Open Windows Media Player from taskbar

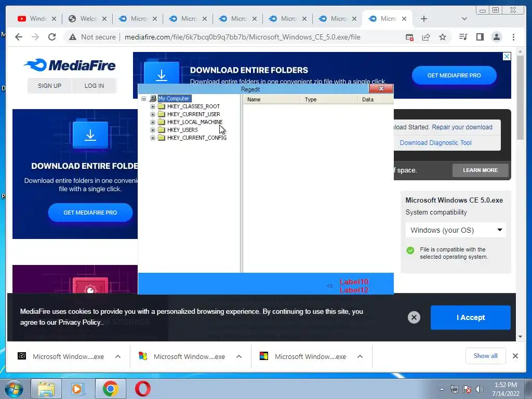coord(78,389)
